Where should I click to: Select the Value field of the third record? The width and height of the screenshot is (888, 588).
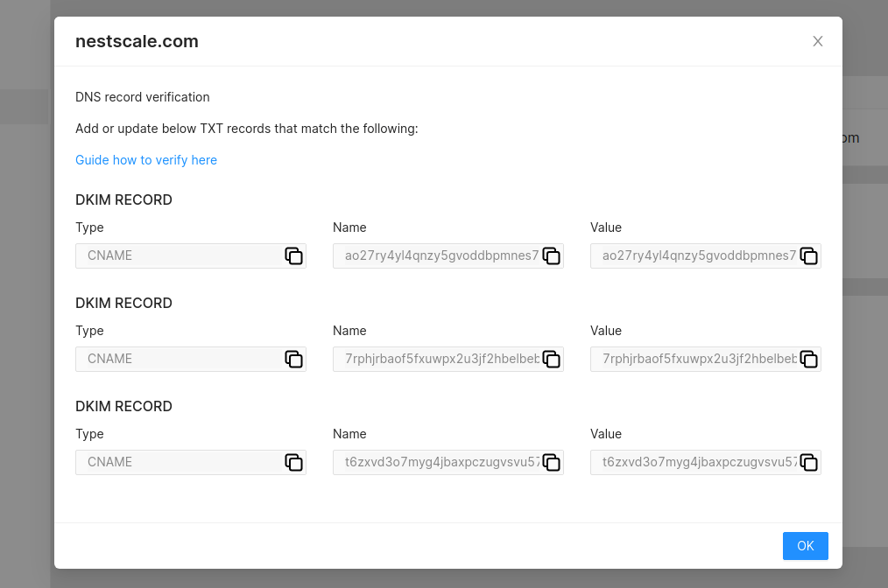point(692,462)
